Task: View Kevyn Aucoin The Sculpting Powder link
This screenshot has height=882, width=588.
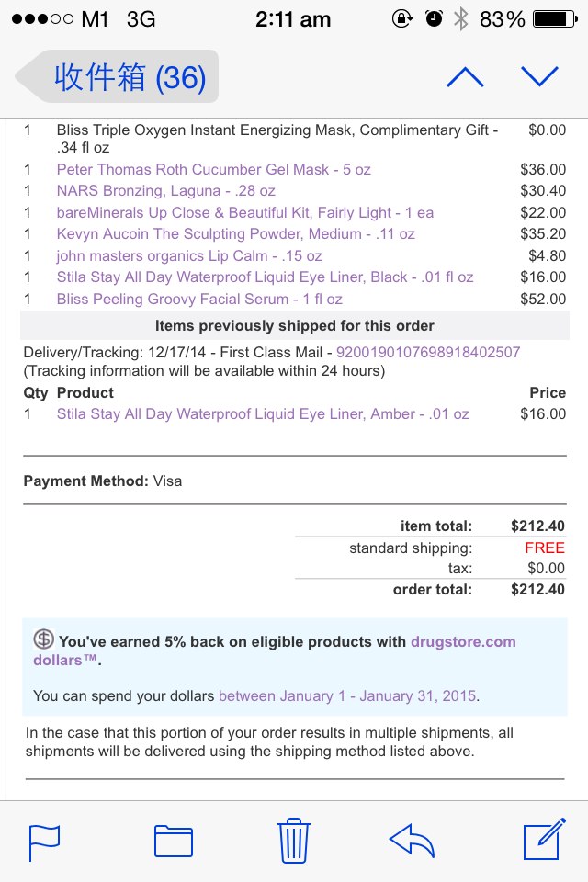Action: [x=235, y=234]
